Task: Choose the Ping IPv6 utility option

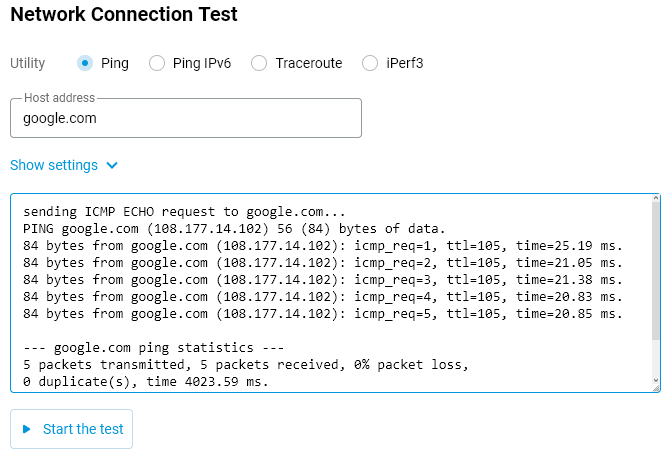Action: 157,63
